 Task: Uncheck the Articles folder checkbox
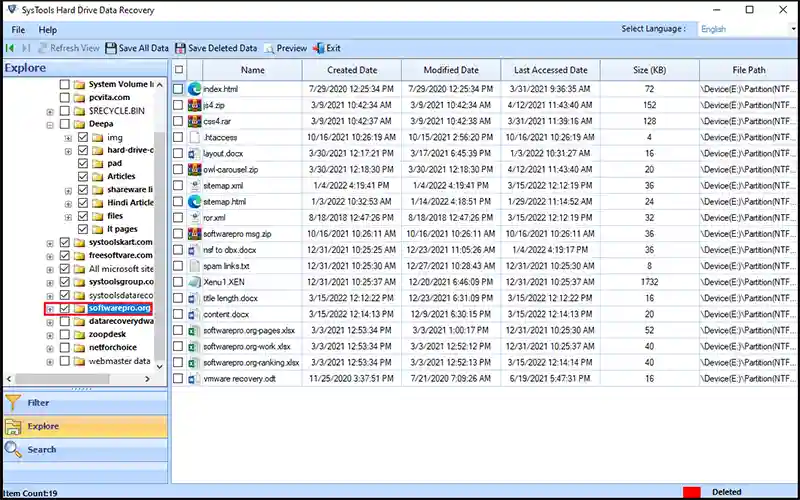click(x=83, y=176)
